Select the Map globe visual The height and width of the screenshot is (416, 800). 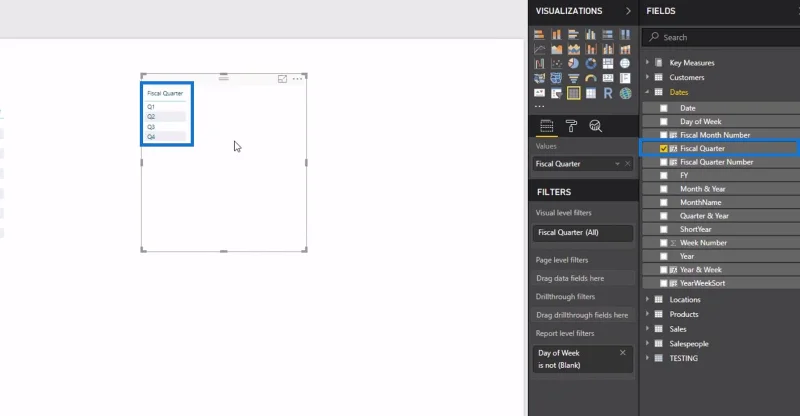[x=625, y=63]
